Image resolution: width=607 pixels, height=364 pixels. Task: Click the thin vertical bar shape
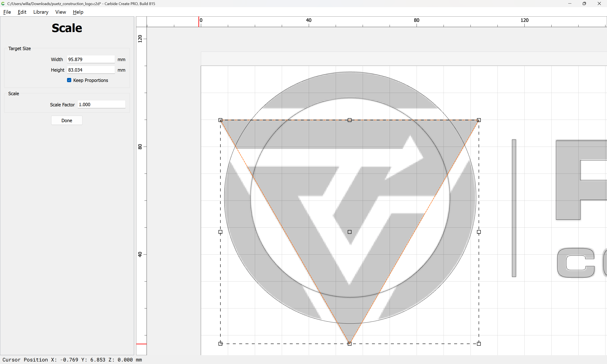pyautogui.click(x=514, y=208)
